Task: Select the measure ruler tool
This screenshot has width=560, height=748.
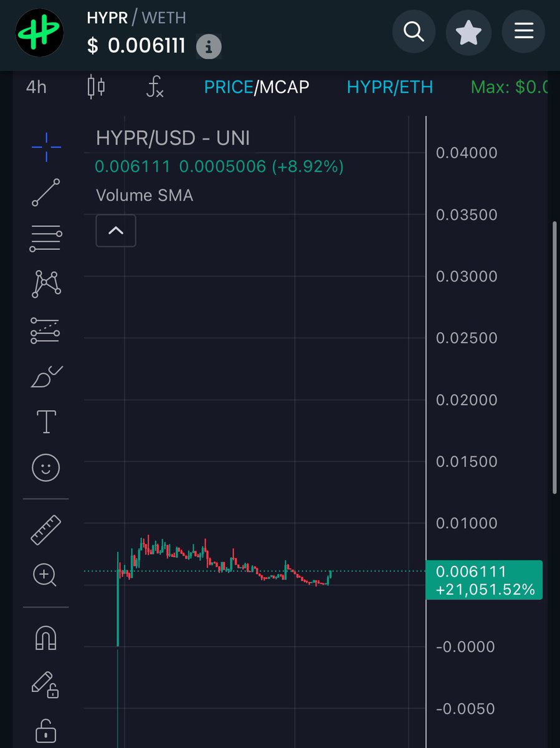Action: tap(45, 529)
